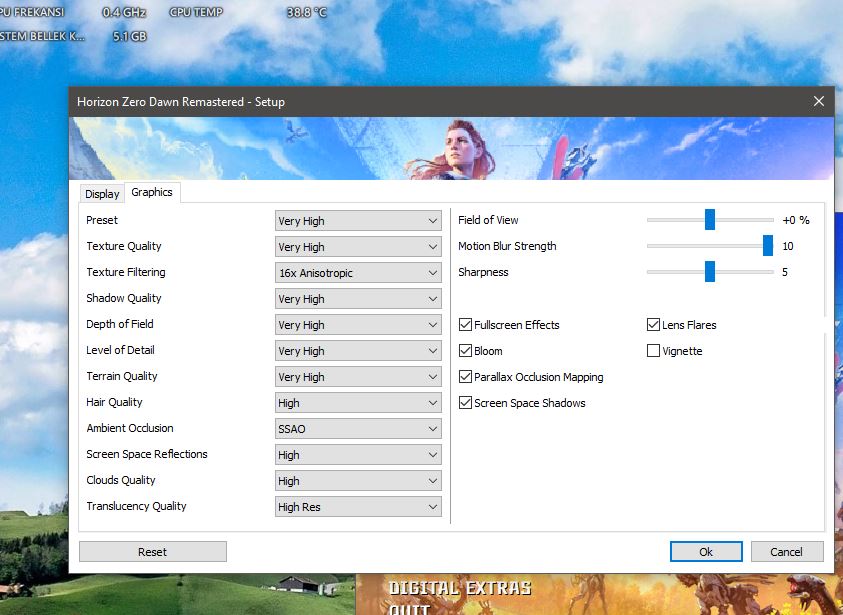Open the Preset dropdown
Screen dimensions: 843x615
click(358, 221)
